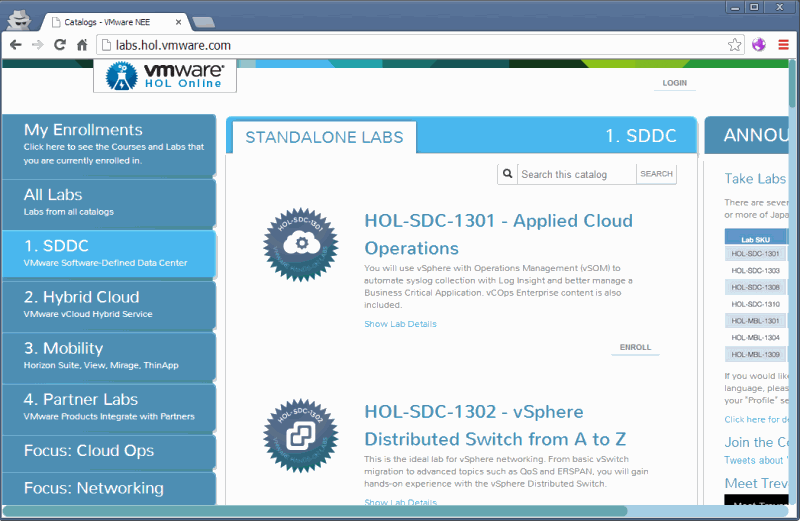
Task: Reload the current page
Action: 60,45
